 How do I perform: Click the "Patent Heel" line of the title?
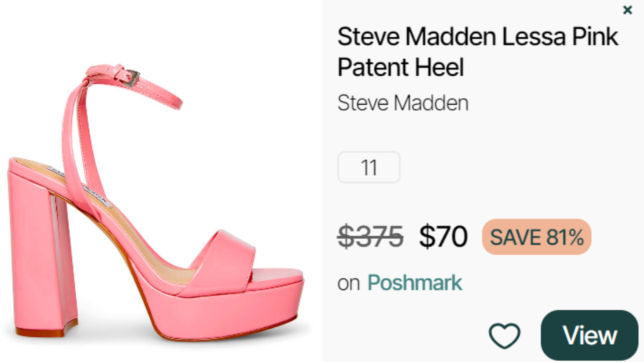pos(400,67)
